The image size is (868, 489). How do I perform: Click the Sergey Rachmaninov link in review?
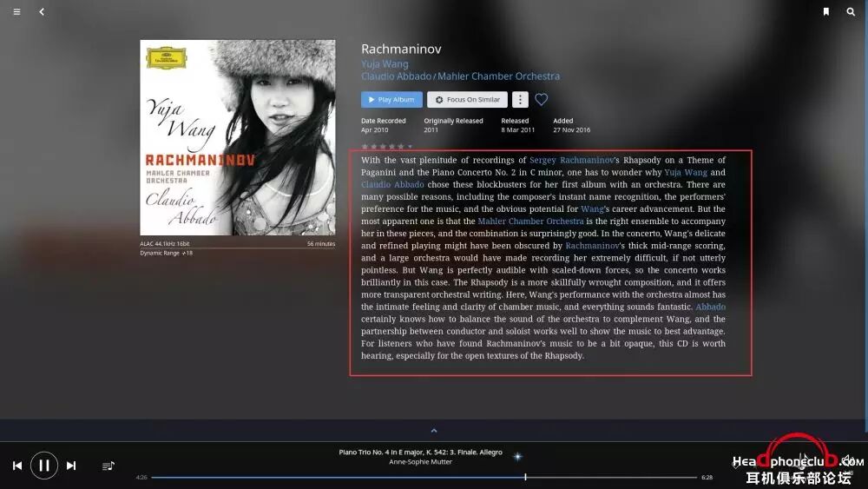(571, 160)
